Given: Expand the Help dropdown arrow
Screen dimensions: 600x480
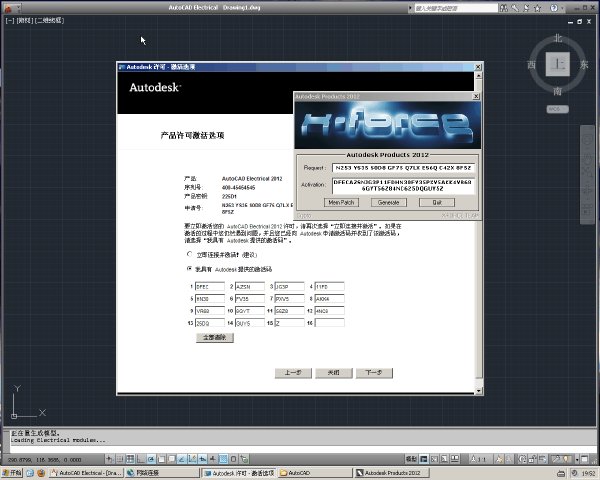Looking at the screenshot, I should [562, 8].
